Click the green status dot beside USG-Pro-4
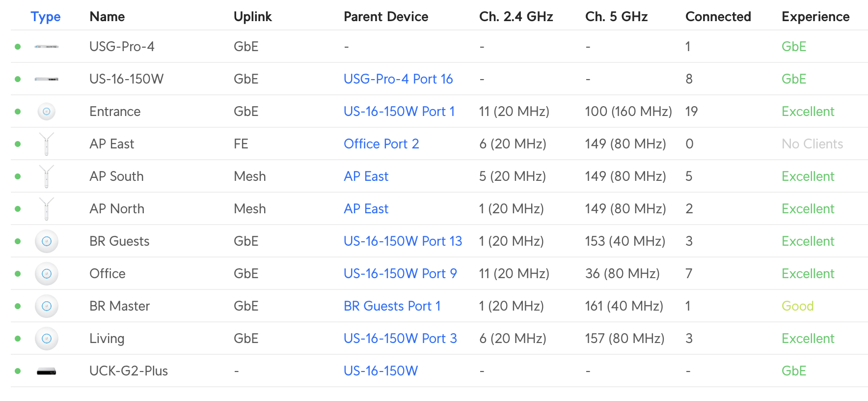Viewport: 868px width, 401px height. click(x=18, y=46)
